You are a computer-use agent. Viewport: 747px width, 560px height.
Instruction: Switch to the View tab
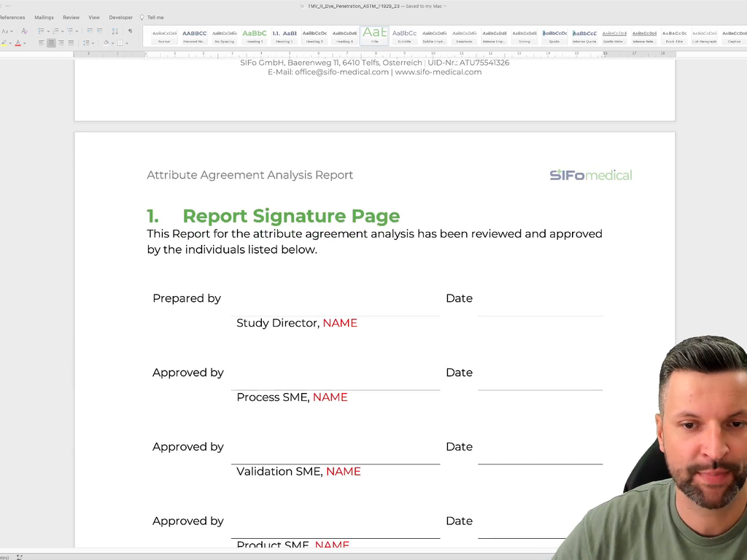click(94, 17)
